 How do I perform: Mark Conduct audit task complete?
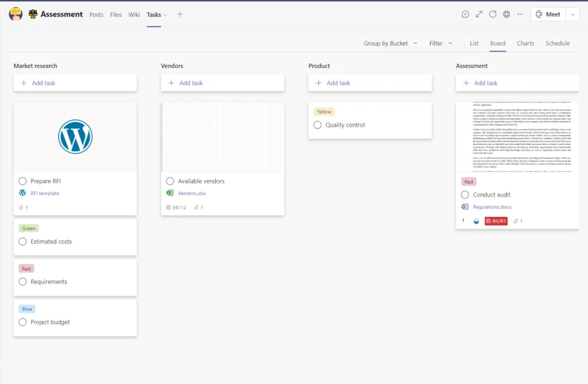465,195
